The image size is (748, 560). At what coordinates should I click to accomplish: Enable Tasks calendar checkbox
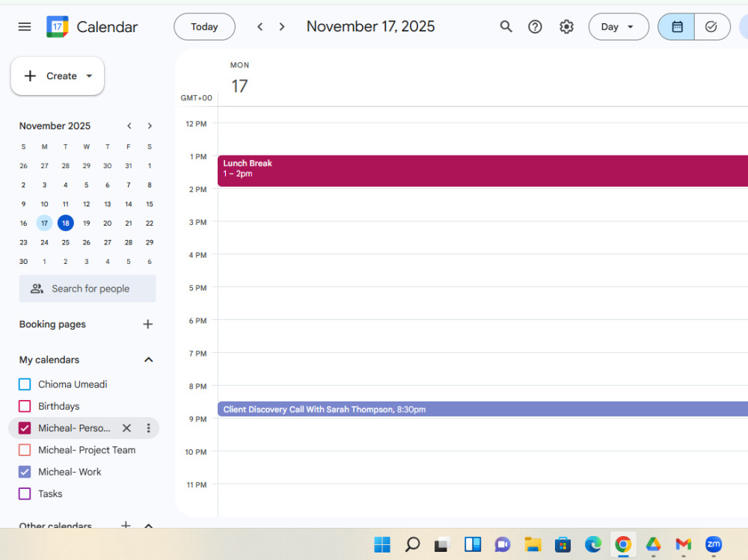25,493
